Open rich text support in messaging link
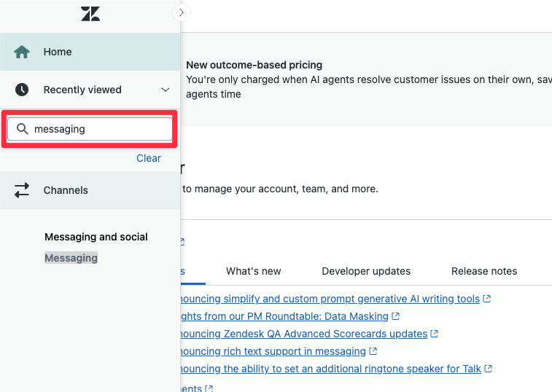The height and width of the screenshot is (392, 552). click(x=273, y=351)
